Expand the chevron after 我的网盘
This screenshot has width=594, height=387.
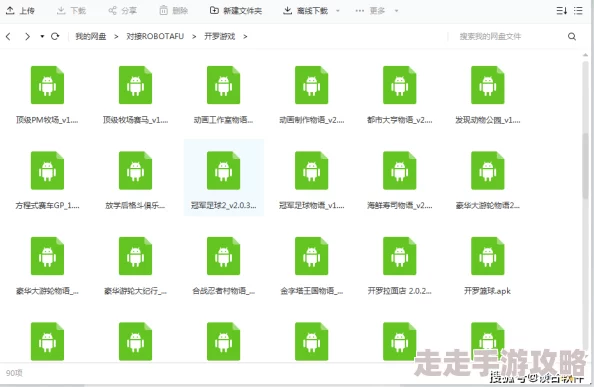point(116,36)
